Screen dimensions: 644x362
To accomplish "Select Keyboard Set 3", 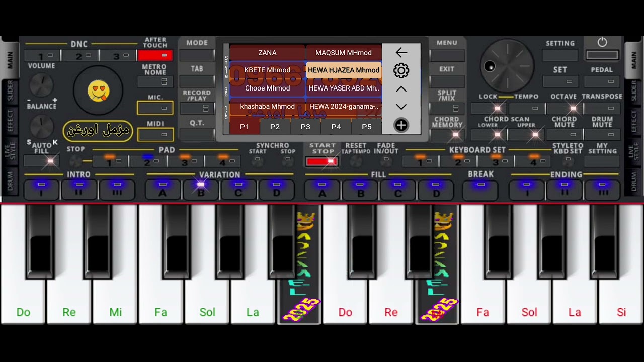I will click(496, 161).
